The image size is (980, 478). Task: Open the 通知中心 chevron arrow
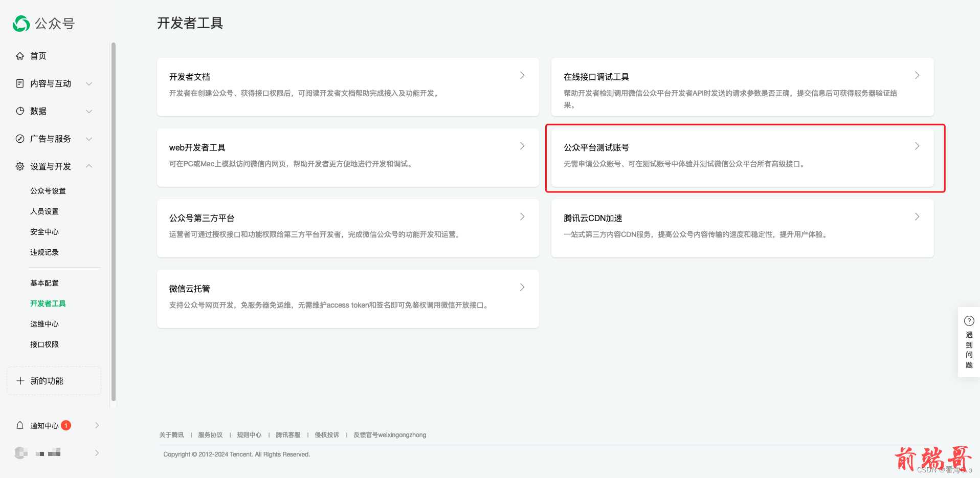click(x=97, y=425)
